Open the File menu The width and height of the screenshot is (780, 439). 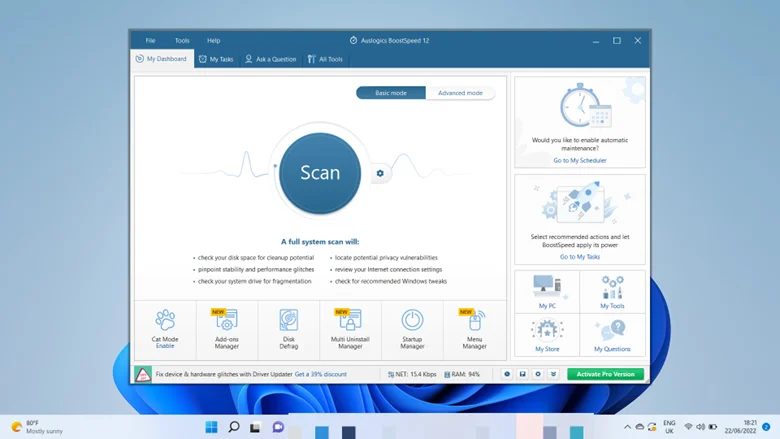pos(150,41)
